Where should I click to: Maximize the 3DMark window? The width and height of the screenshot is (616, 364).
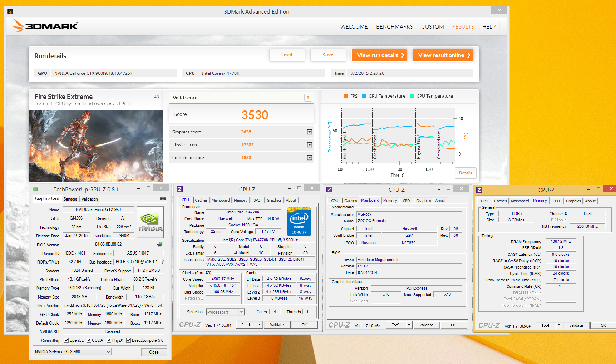(x=487, y=10)
